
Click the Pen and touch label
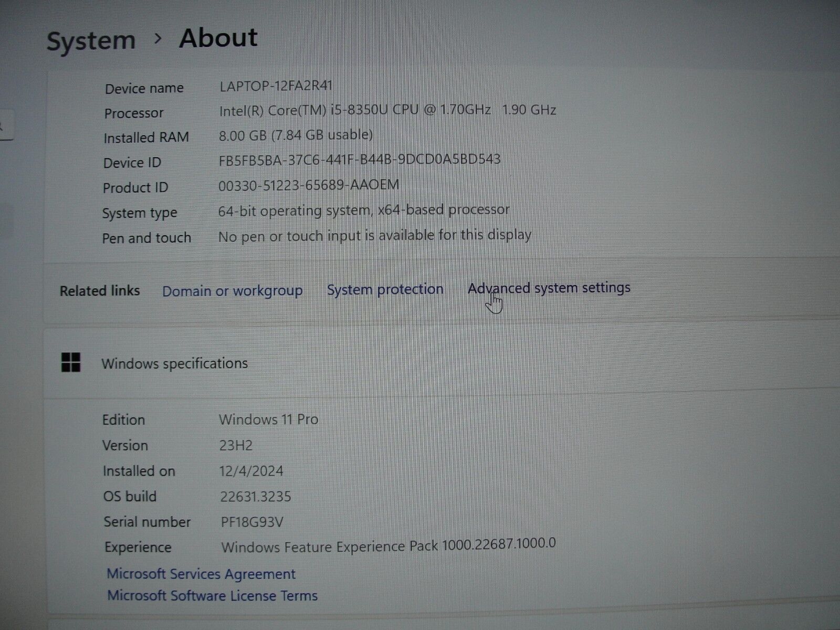click(x=146, y=238)
